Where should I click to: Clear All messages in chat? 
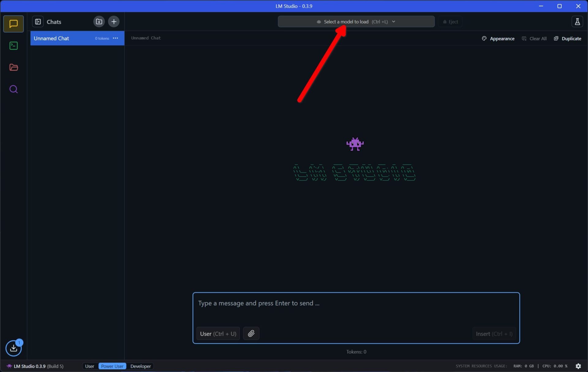[x=534, y=39]
